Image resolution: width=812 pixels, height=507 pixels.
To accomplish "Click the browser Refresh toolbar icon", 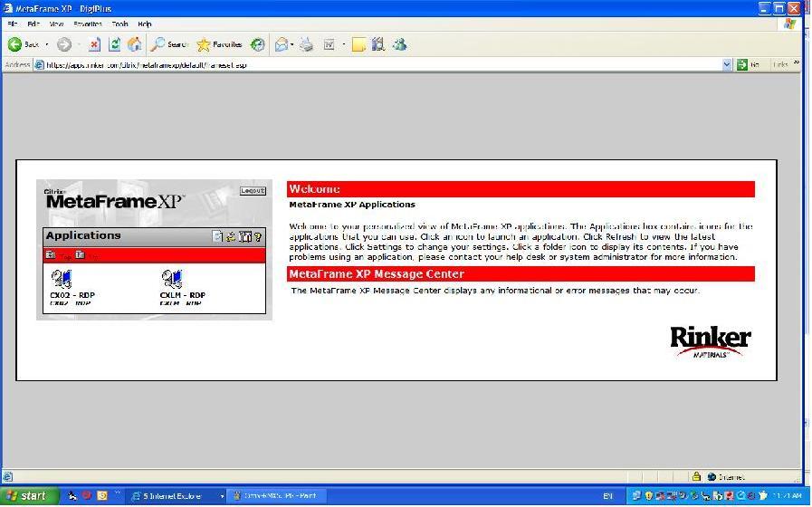I will pos(115,43).
